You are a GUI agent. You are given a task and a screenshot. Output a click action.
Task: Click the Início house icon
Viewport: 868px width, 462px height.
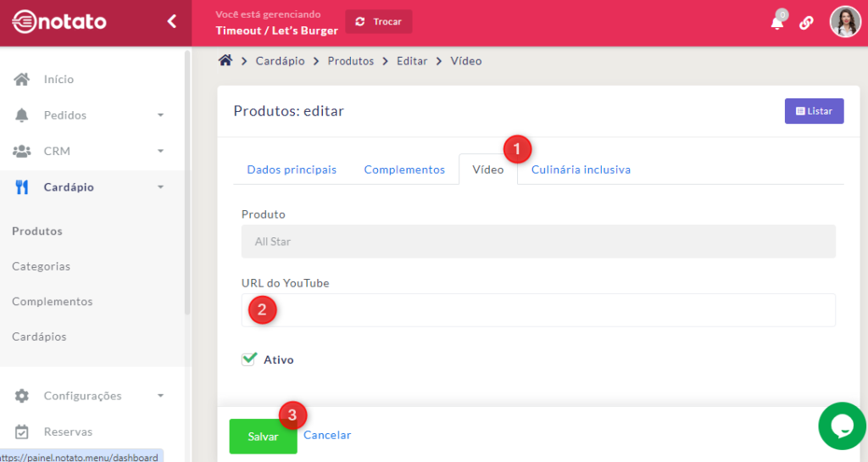[x=22, y=80]
